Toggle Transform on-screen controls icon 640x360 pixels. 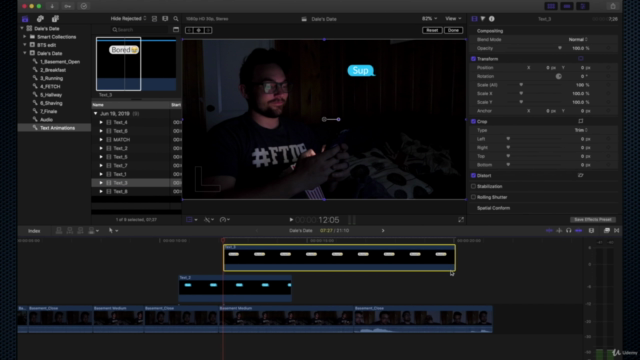(x=580, y=59)
